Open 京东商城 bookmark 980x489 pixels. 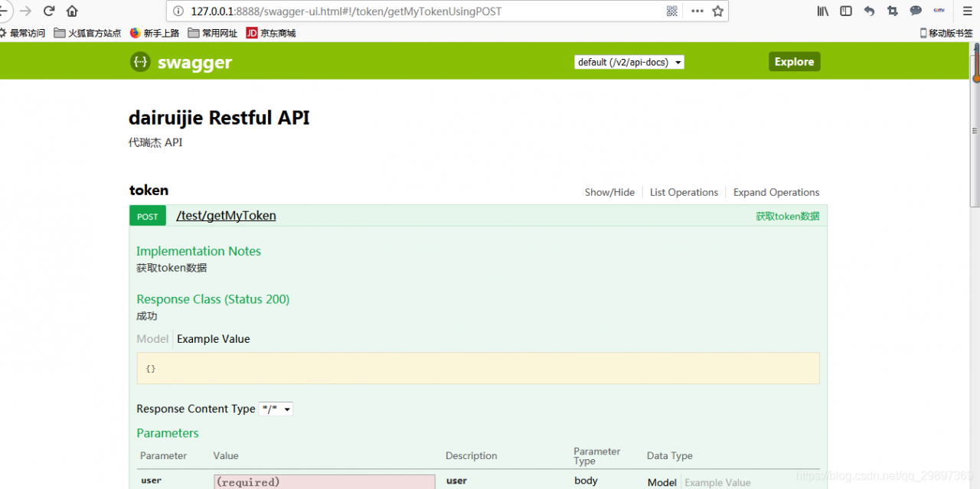point(271,33)
